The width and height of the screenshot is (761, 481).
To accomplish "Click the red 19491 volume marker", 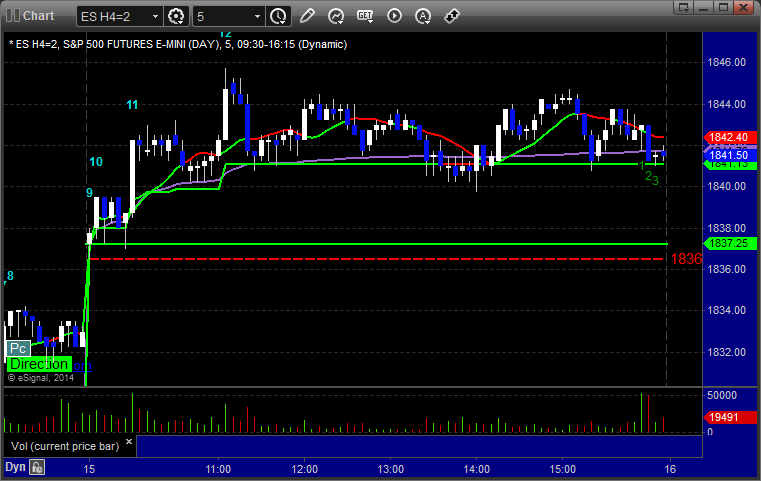I will (729, 417).
